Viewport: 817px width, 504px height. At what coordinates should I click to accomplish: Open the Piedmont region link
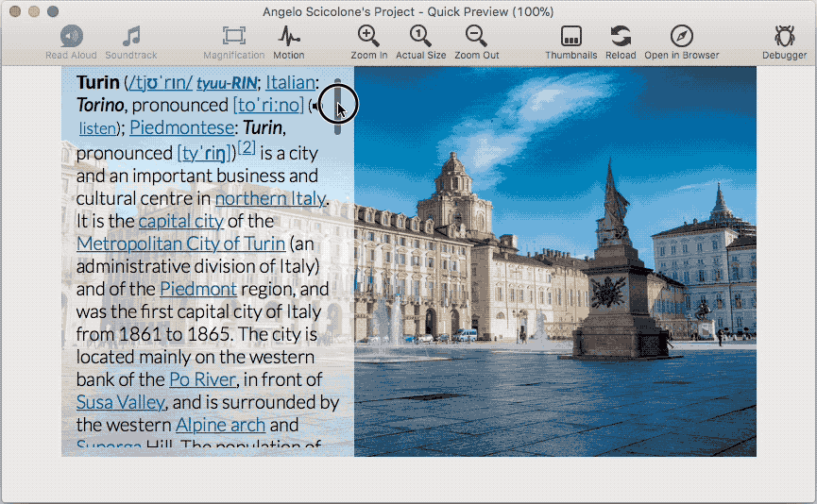click(198, 289)
